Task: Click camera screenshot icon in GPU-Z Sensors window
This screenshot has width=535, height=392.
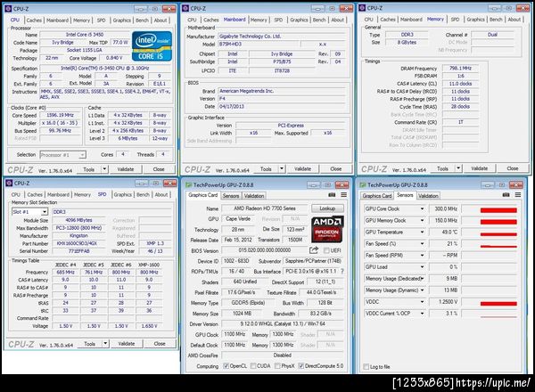Action: point(506,195)
